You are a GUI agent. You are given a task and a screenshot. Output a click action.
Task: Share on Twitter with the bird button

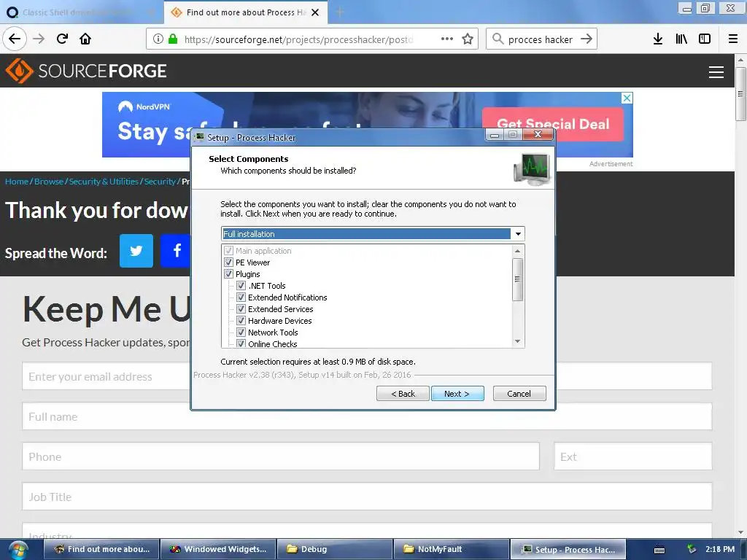(x=136, y=251)
